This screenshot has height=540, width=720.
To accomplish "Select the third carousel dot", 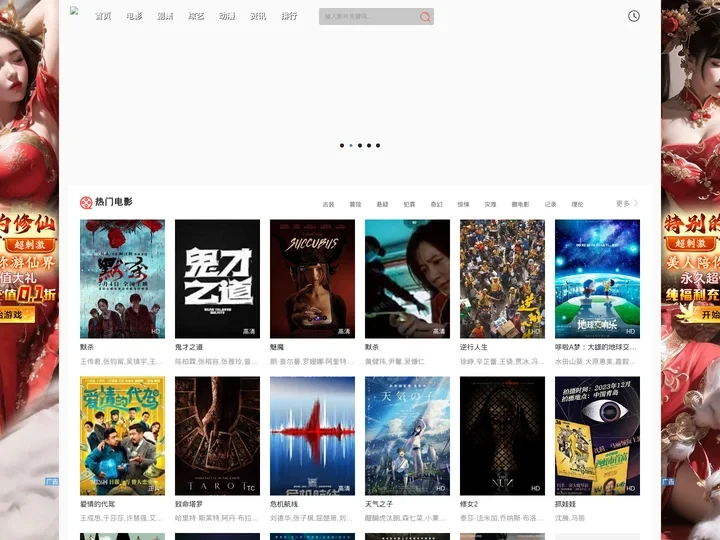I will pyautogui.click(x=360, y=146).
